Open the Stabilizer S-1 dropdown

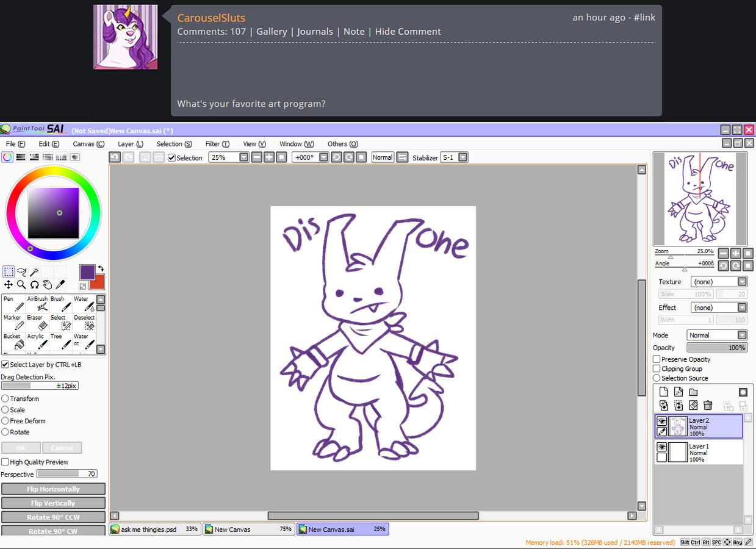point(463,157)
